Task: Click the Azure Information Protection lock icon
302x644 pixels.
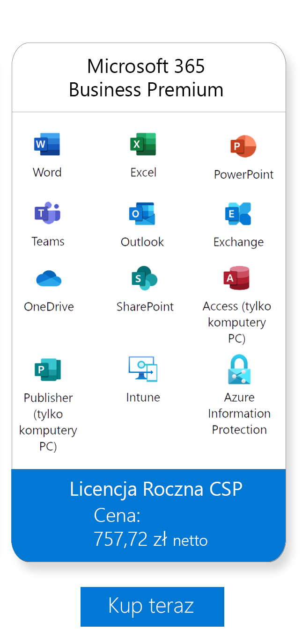Action: 239,369
